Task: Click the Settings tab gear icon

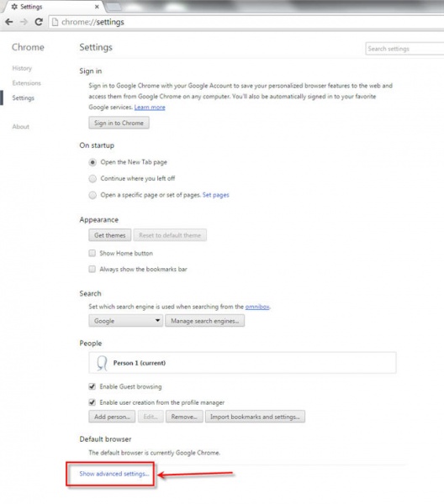Action: point(14,7)
